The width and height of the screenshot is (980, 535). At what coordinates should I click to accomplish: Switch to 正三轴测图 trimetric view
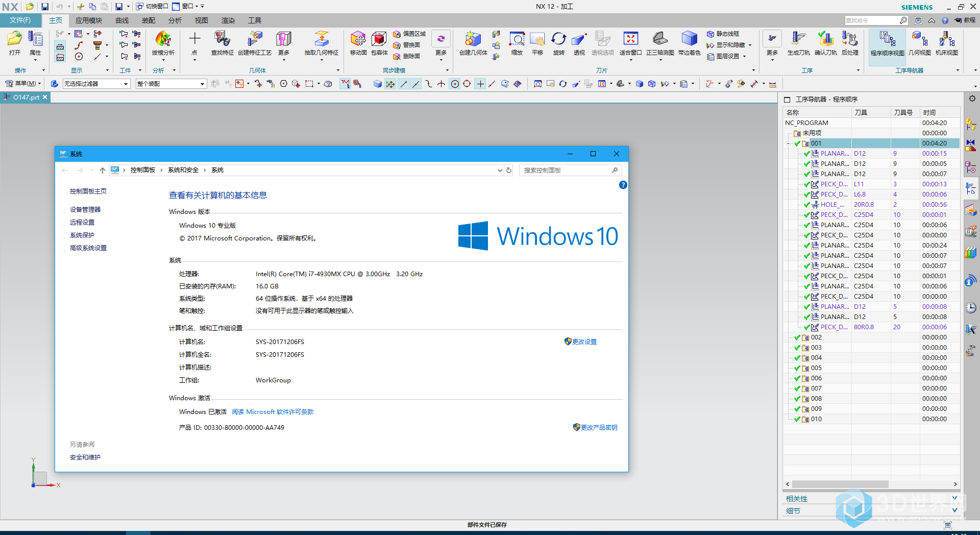click(x=660, y=43)
